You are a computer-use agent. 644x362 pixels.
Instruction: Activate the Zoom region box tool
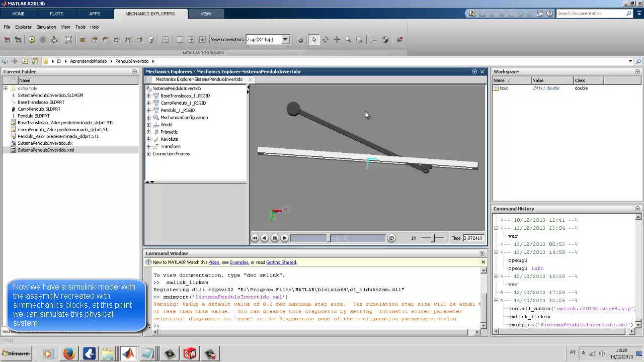tap(359, 39)
